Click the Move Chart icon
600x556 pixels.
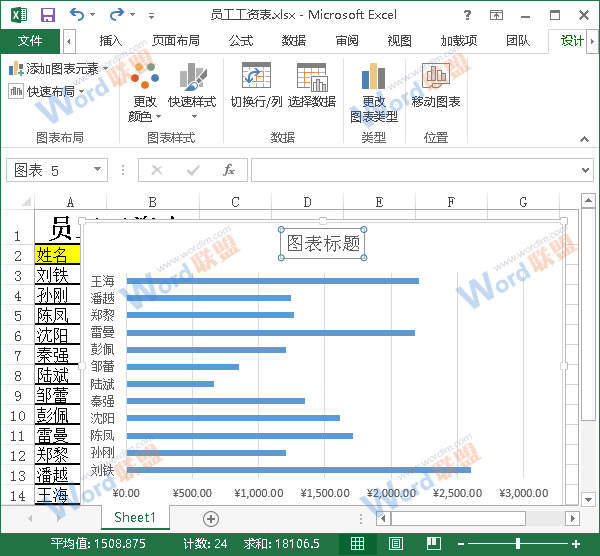[x=436, y=78]
